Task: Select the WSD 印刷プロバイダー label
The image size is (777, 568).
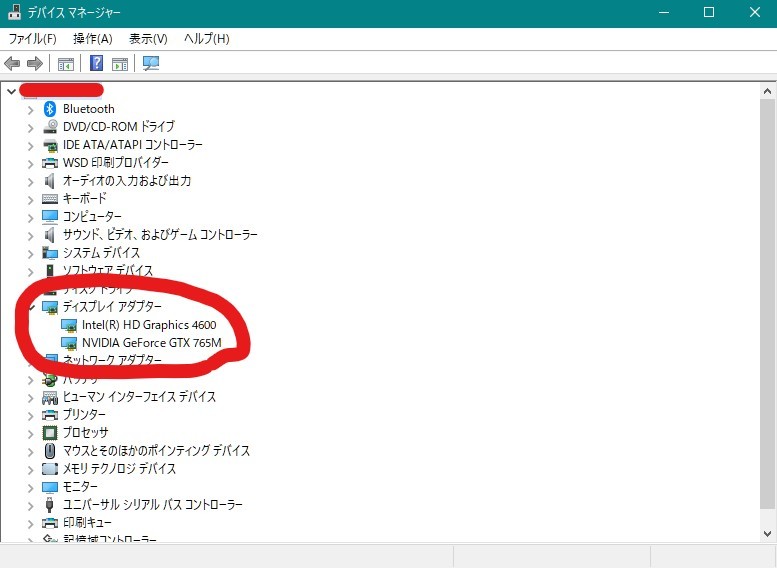Action: tap(115, 163)
